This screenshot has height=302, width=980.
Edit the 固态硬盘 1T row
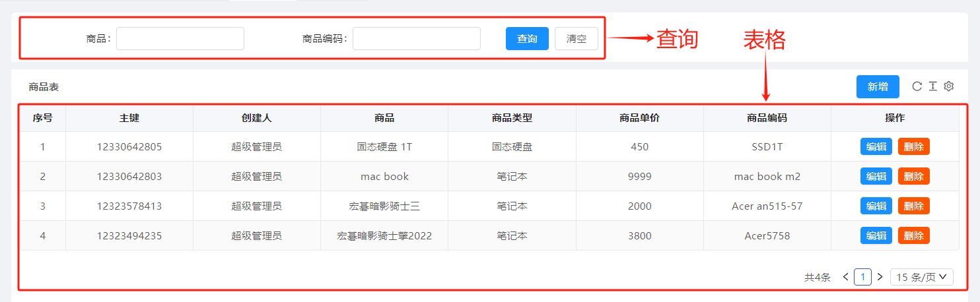click(876, 146)
